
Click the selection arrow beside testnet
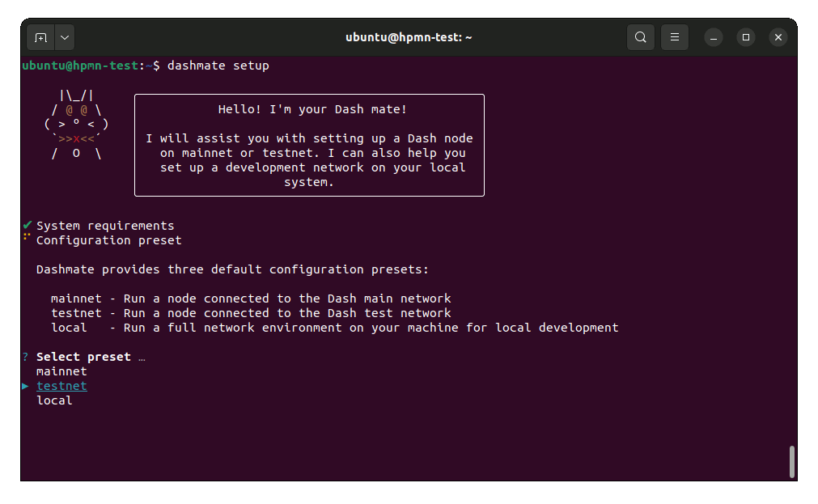point(26,386)
